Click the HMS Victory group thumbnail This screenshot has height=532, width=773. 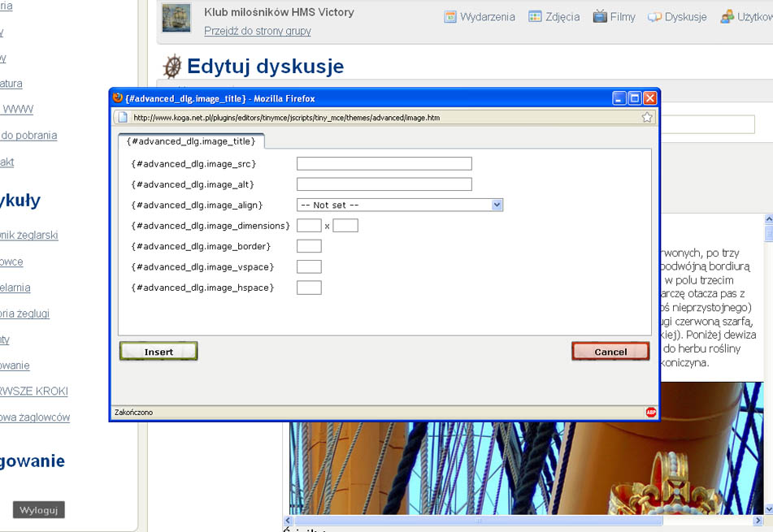(x=176, y=18)
